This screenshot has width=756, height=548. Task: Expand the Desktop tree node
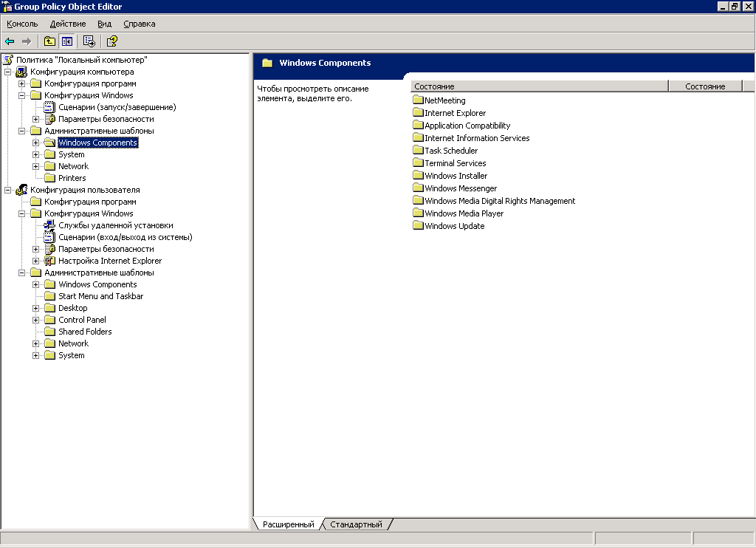click(35, 308)
